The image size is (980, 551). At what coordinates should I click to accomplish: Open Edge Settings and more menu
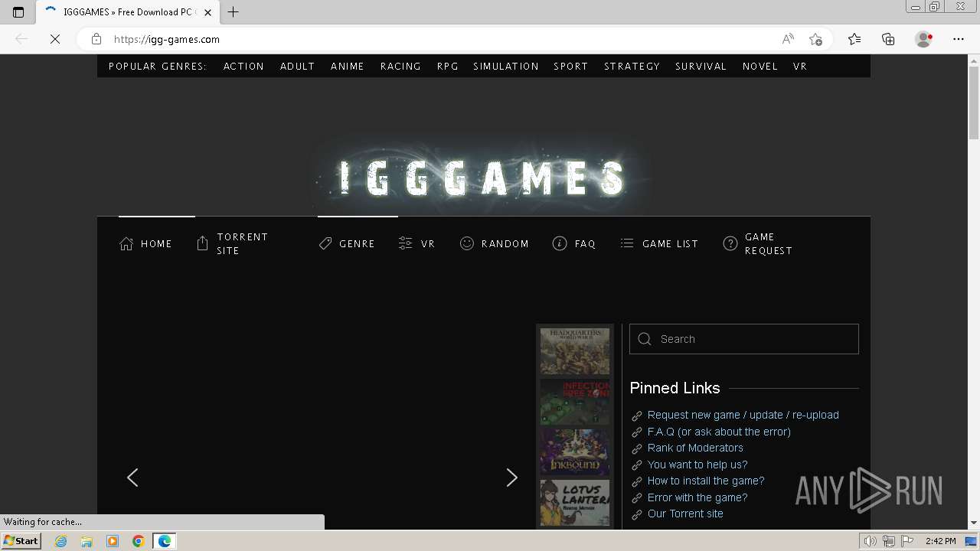959,39
